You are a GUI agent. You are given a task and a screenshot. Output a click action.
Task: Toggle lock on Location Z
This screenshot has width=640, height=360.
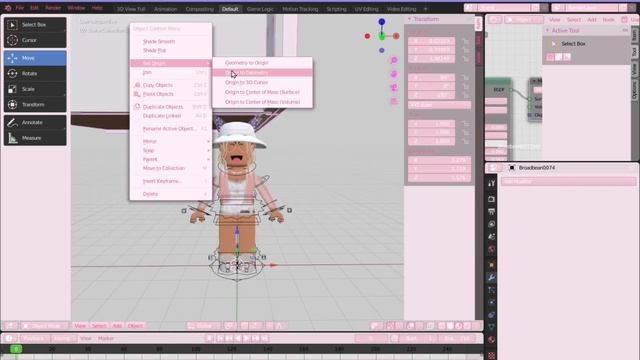click(x=465, y=59)
